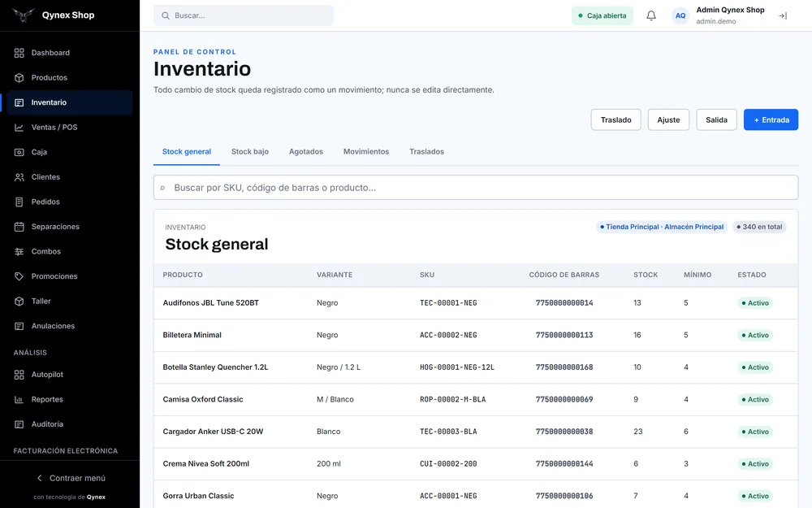Open Pedidos in the sidebar
This screenshot has height=508, width=812.
click(70, 202)
